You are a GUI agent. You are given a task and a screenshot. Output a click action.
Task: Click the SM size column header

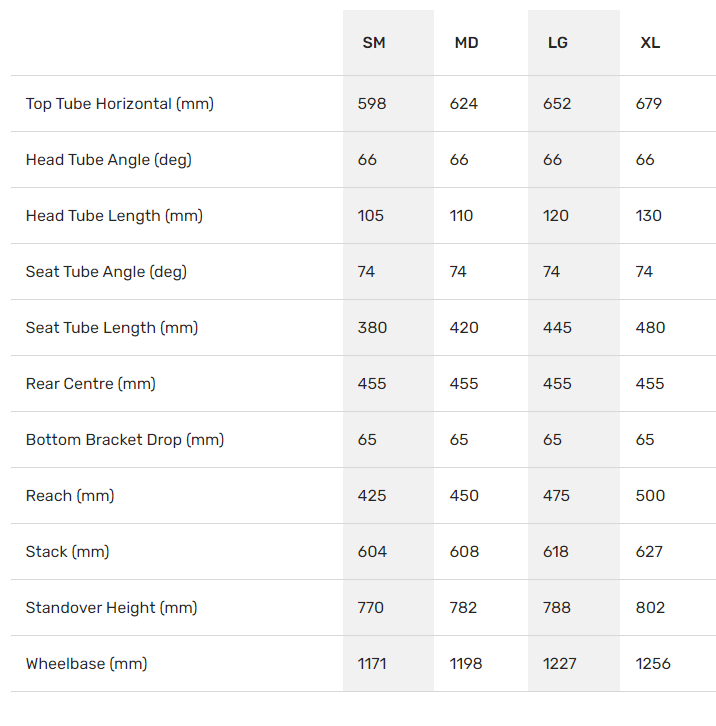374,43
